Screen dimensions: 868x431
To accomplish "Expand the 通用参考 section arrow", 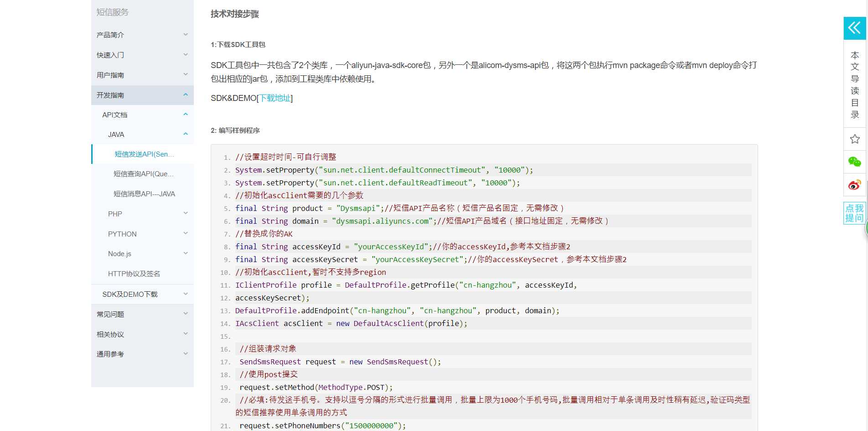I will pyautogui.click(x=186, y=353).
